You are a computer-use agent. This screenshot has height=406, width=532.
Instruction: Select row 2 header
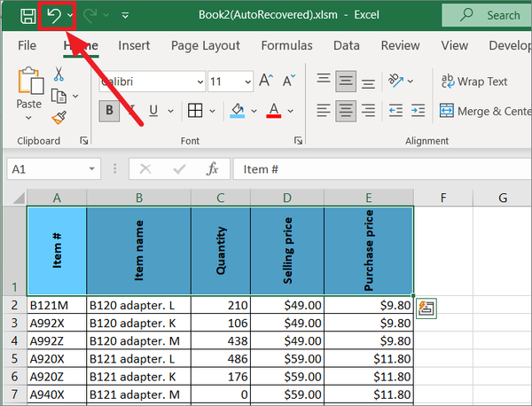tap(14, 305)
